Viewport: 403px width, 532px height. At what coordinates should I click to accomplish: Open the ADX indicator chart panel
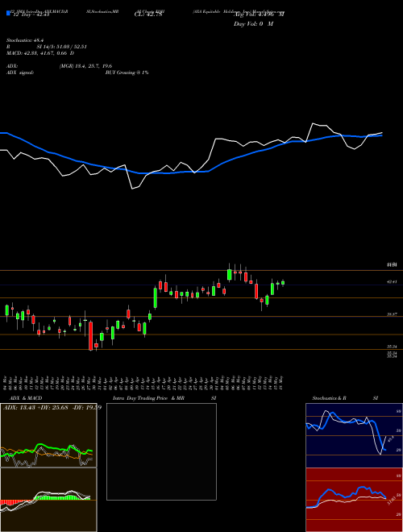tap(48, 435)
